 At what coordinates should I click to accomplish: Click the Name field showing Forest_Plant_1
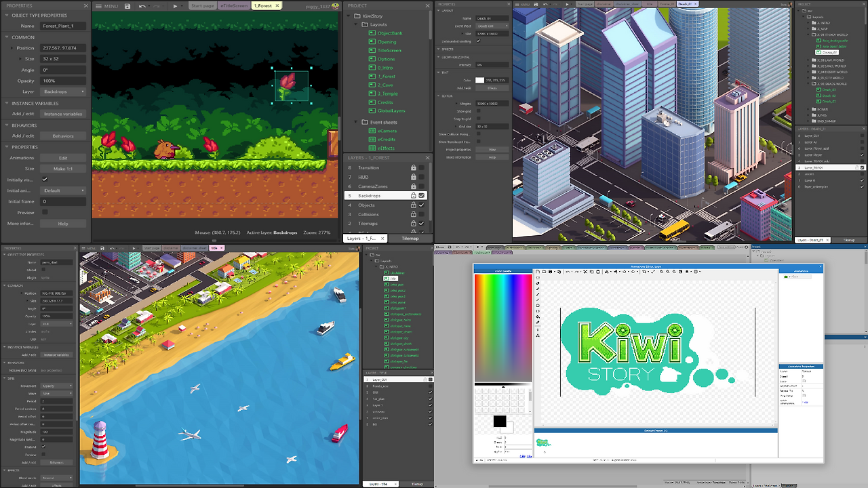pyautogui.click(x=63, y=26)
